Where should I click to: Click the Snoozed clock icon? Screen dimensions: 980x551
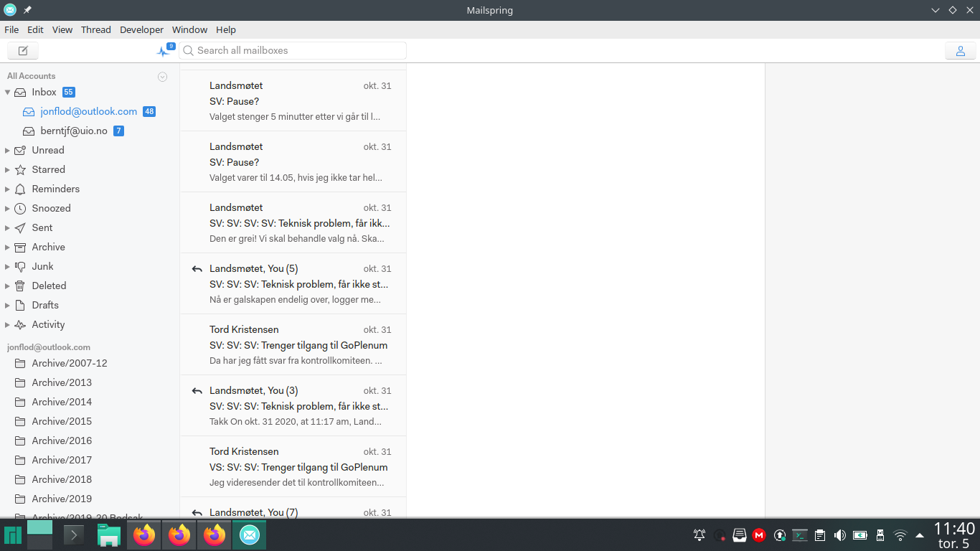click(20, 208)
